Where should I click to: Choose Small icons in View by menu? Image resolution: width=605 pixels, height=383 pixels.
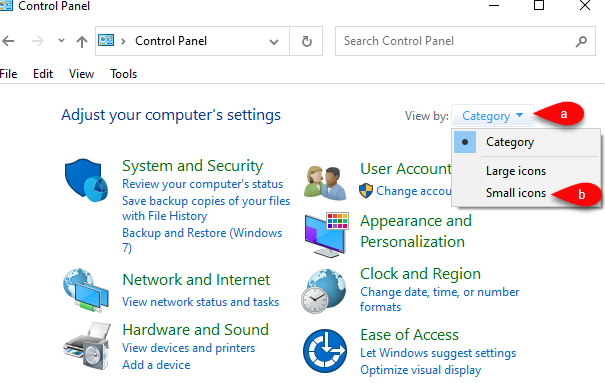coord(516,193)
